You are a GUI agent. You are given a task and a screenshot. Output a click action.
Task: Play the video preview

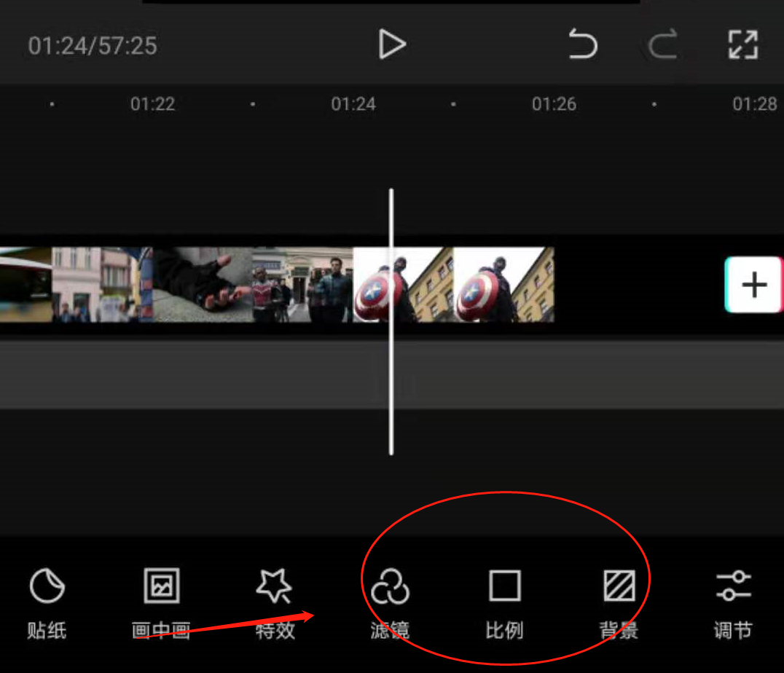tap(391, 44)
